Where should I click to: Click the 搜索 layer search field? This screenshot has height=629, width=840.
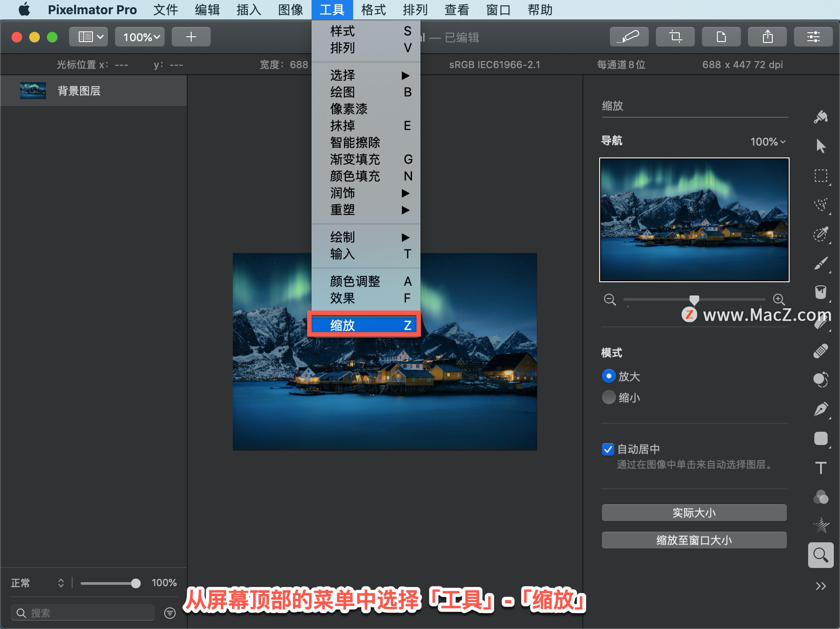(x=83, y=613)
